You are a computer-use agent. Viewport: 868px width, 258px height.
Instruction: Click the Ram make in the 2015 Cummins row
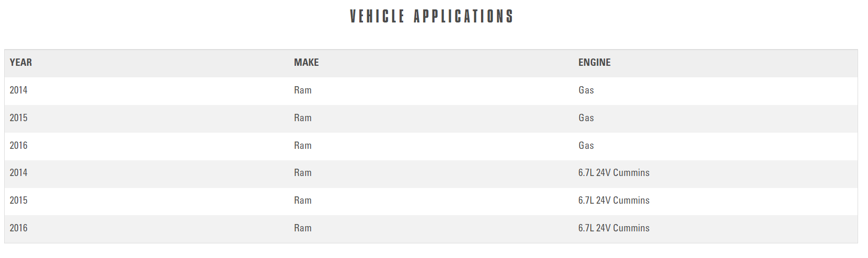tap(302, 201)
